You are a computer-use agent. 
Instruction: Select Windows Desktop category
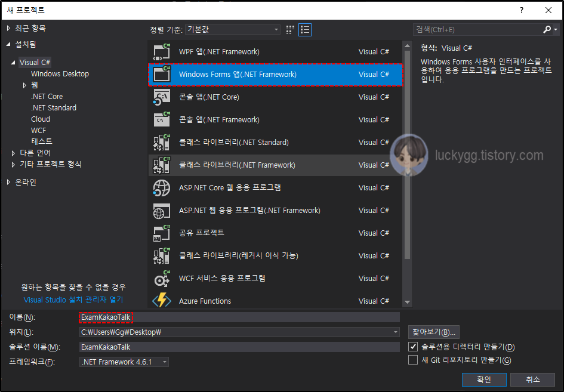pos(60,74)
